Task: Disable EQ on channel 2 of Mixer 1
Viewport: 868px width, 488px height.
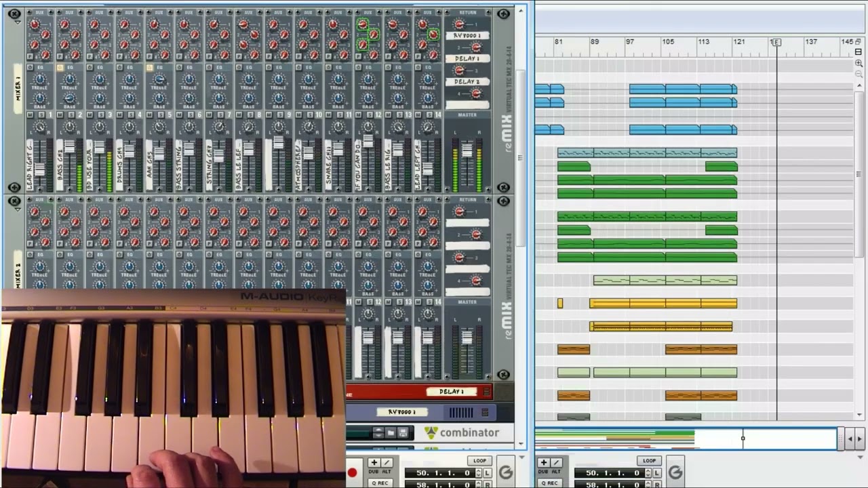Action: pos(60,68)
